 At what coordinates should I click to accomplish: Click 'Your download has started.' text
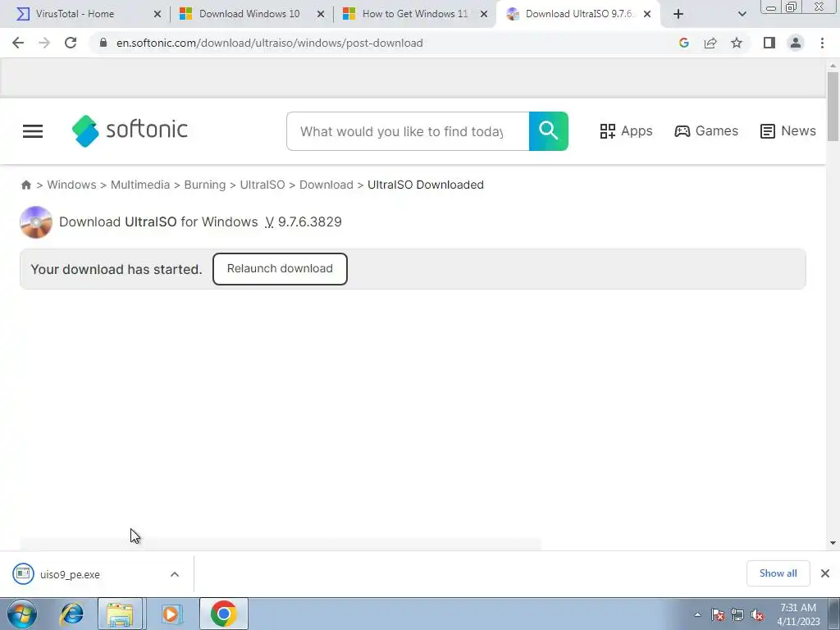pyautogui.click(x=116, y=269)
